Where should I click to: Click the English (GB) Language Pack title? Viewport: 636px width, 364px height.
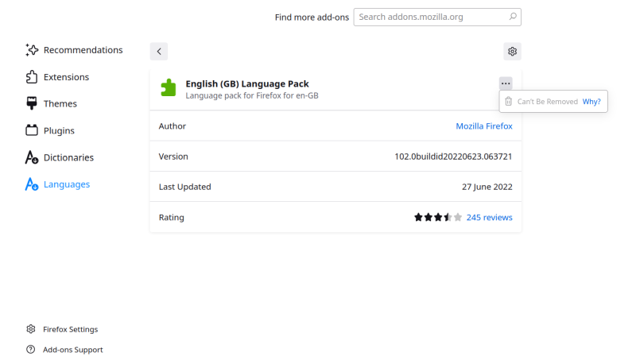(x=247, y=84)
